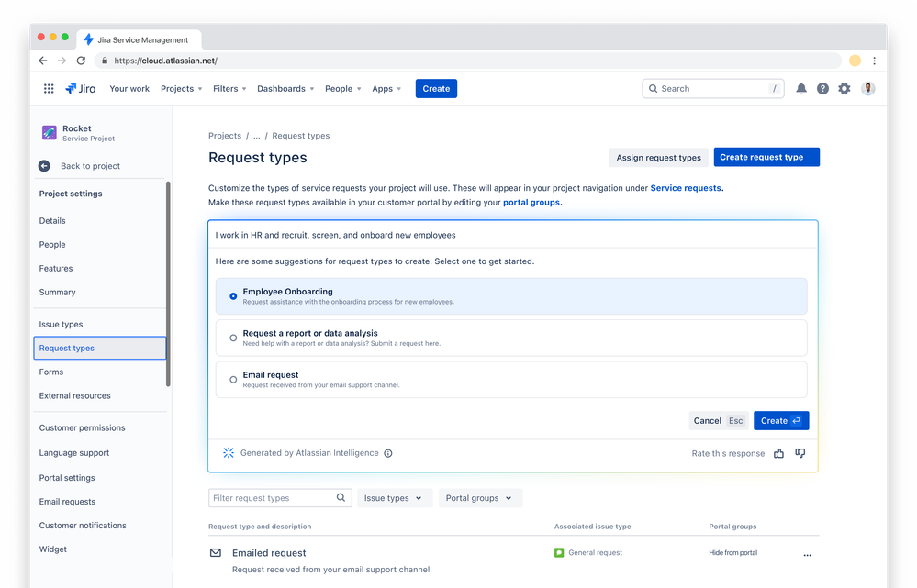This screenshot has width=917, height=588.
Task: Rate the response with thumbs down
Action: pos(800,453)
